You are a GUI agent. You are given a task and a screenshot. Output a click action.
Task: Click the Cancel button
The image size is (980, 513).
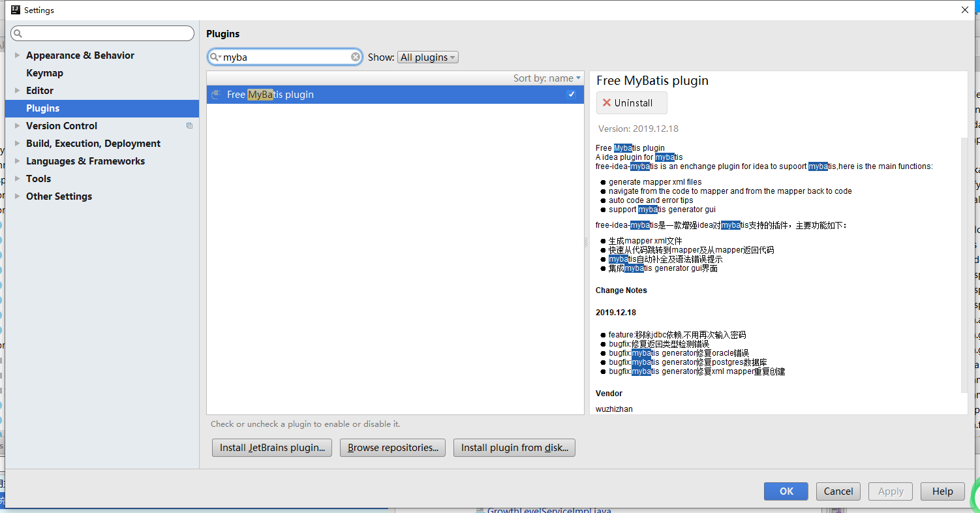pos(838,491)
